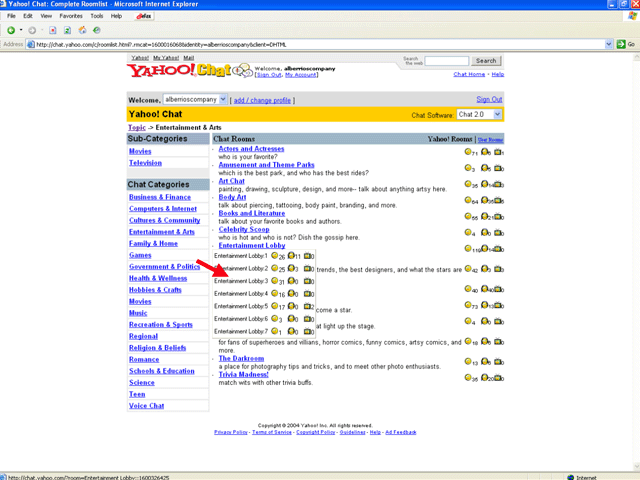Viewport: 640px width, 480px height.
Task: Click the webcam icon for Entertainment Lobby:7
Action: [x=307, y=331]
